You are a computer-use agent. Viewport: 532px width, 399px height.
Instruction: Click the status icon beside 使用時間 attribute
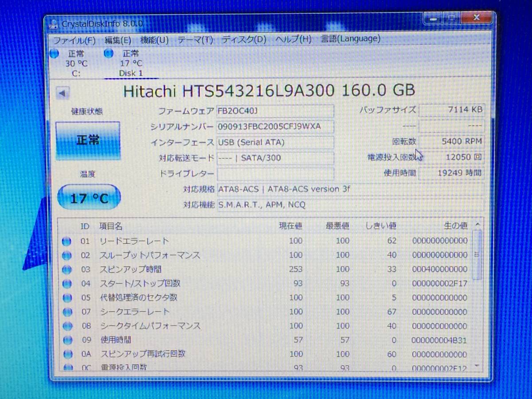pyautogui.click(x=66, y=340)
